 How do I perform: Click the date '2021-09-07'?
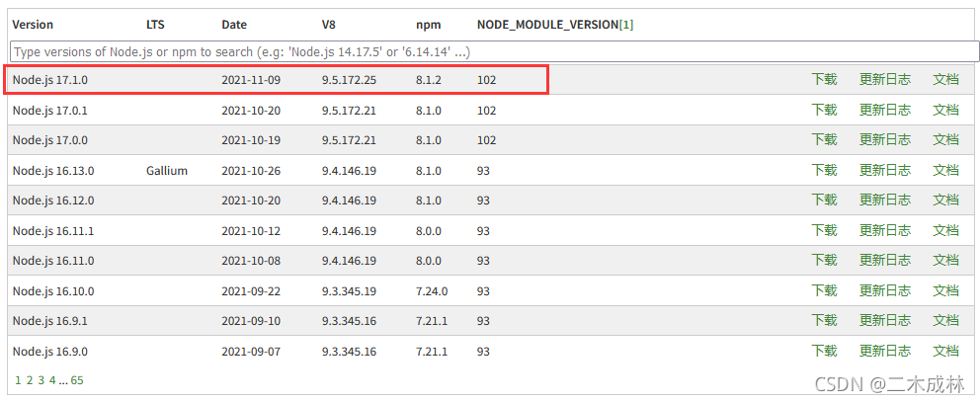point(251,352)
